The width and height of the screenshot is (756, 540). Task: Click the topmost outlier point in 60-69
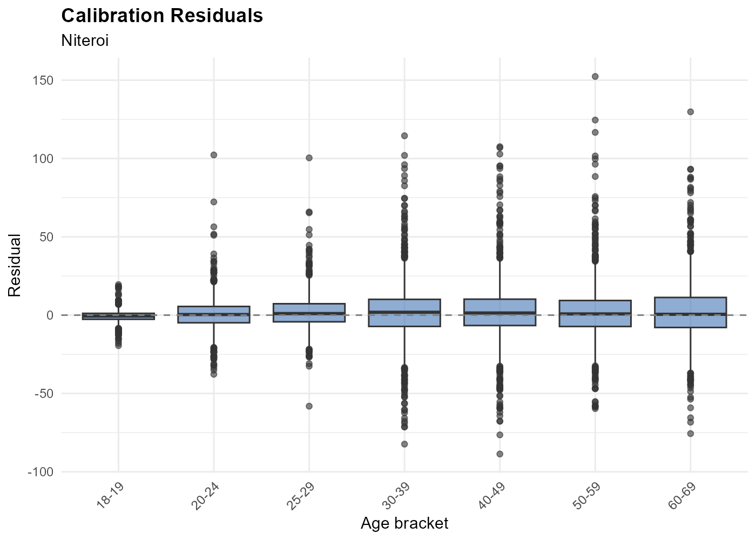[690, 112]
